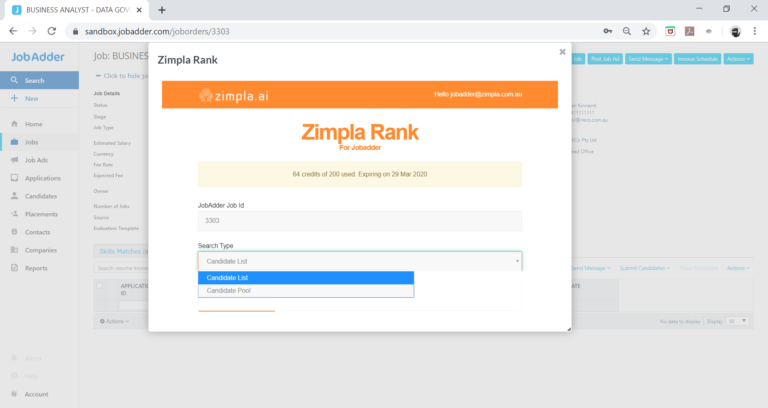768x408 pixels.
Task: Bookmark page with the star icon
Action: 647,31
